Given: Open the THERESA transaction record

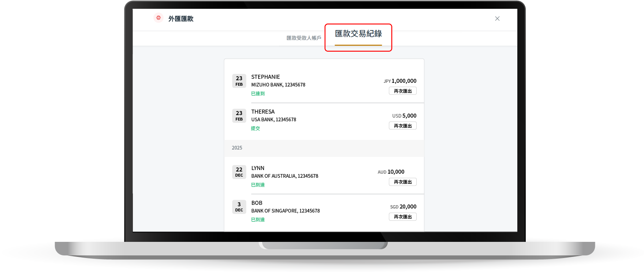Looking at the screenshot, I should coord(263,112).
